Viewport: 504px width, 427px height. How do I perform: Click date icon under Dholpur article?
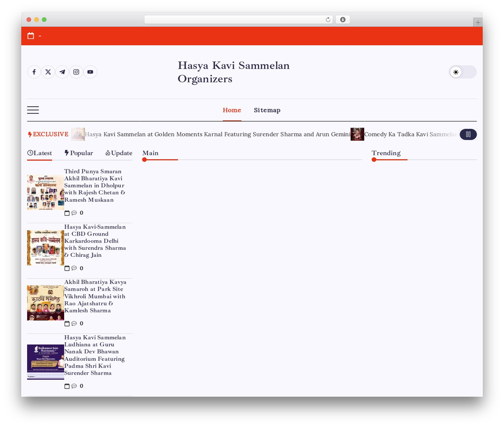67,213
